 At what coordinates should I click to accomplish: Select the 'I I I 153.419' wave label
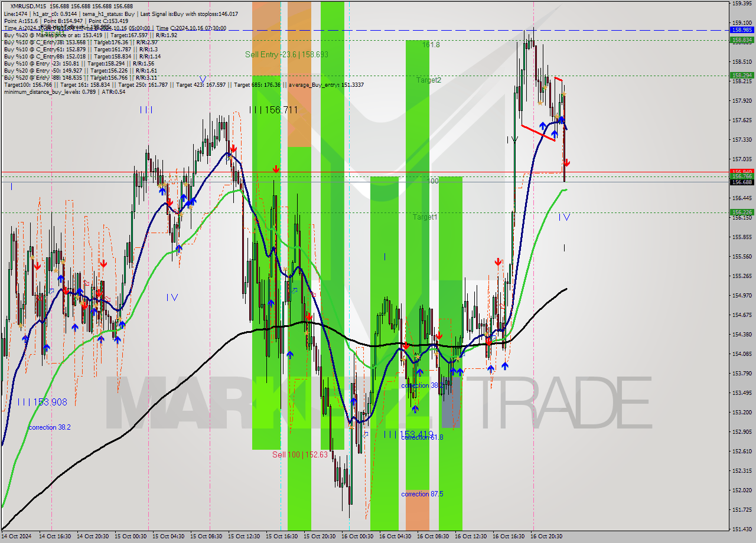pyautogui.click(x=409, y=434)
